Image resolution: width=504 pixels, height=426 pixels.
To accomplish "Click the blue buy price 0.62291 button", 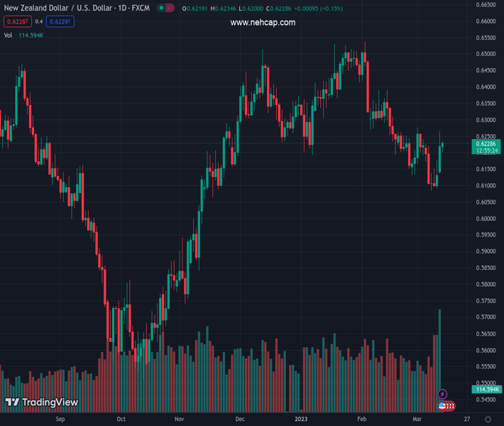I will 60,21.
